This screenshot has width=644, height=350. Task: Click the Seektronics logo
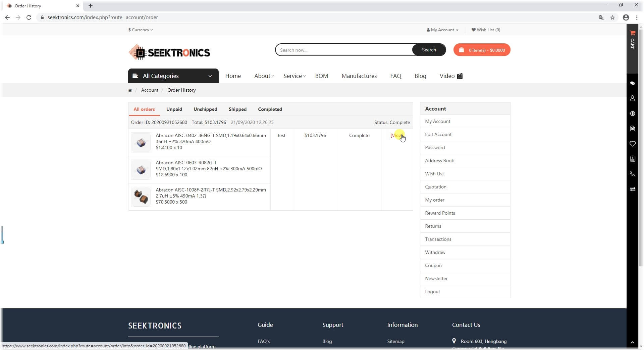point(169,52)
